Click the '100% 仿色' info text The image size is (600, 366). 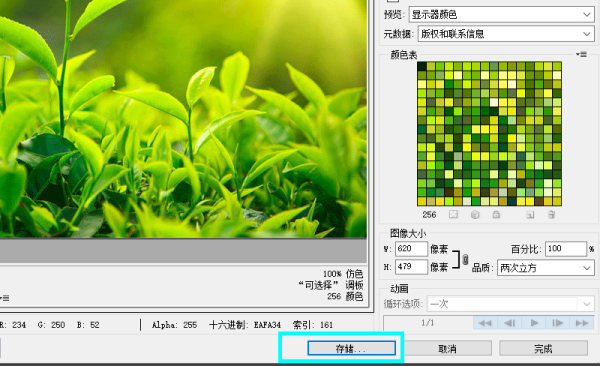pos(343,274)
